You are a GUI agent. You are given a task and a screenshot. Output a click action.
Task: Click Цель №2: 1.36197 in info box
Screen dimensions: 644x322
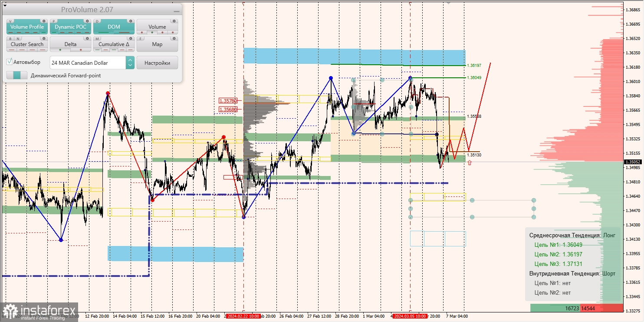(x=558, y=254)
